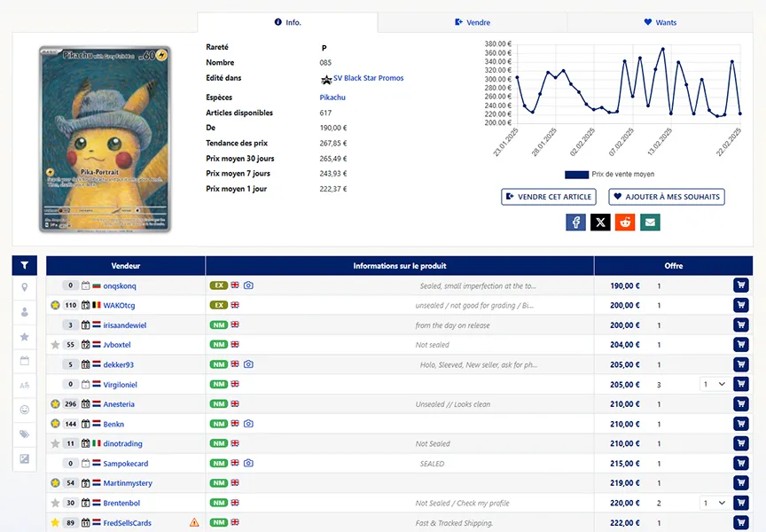Open quantity dropdown for Virgiloniel's offer
The width and height of the screenshot is (766, 532).
715,385
